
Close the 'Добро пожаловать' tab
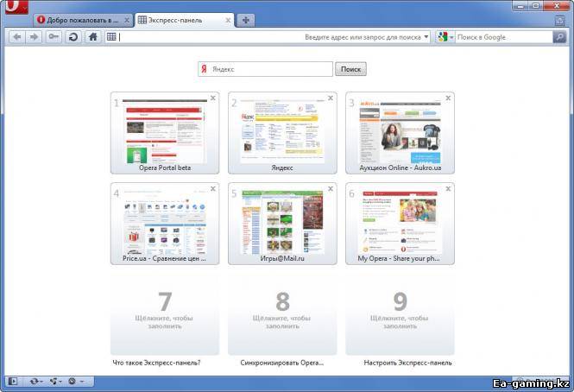coord(127,20)
